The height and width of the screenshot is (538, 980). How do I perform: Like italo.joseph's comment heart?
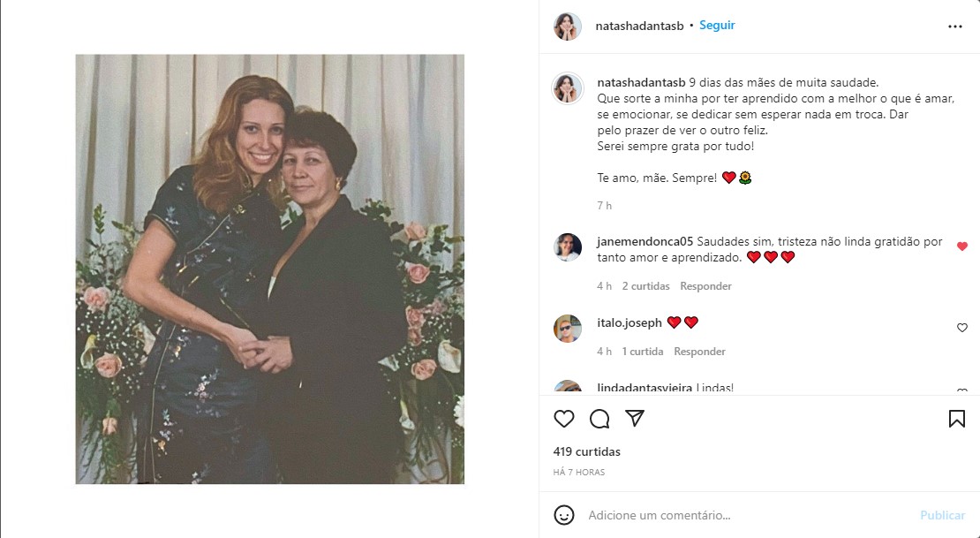962,328
